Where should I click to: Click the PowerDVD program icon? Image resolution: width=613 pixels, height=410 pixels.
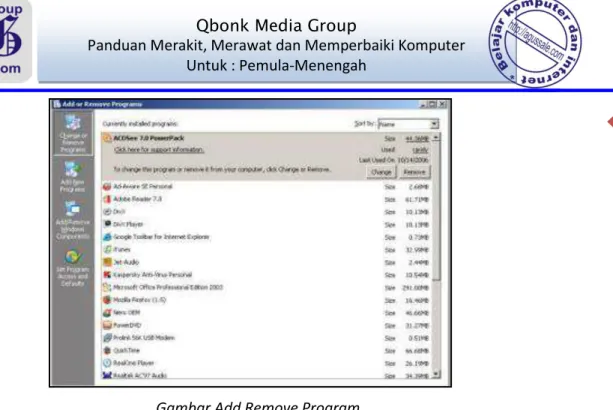(107, 325)
